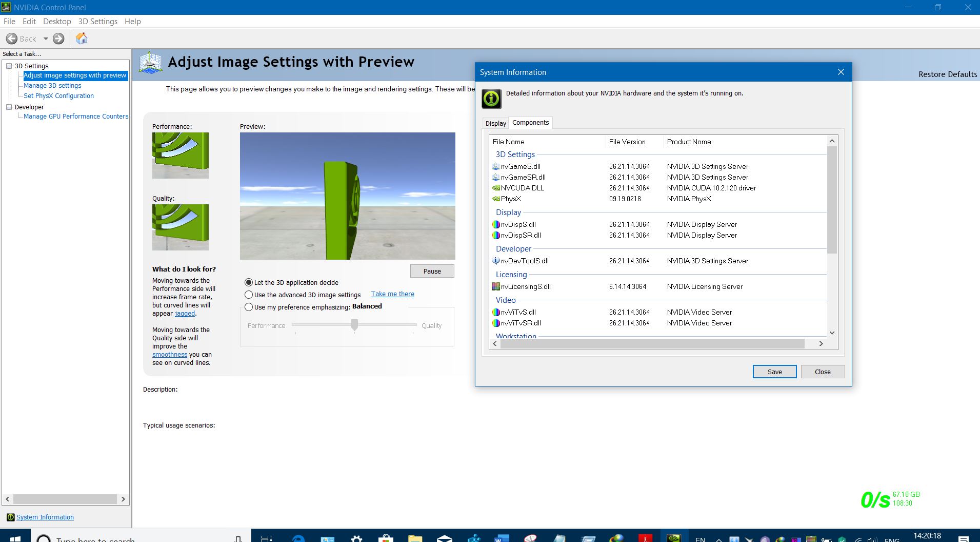The width and height of the screenshot is (980, 542).
Task: Click the 3D logo preview image
Action: point(348,196)
